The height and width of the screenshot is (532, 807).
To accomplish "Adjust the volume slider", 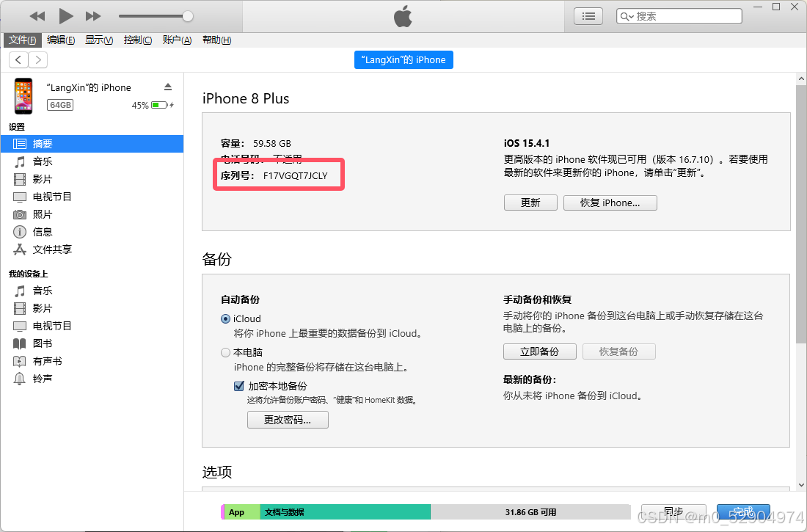I will [x=187, y=14].
